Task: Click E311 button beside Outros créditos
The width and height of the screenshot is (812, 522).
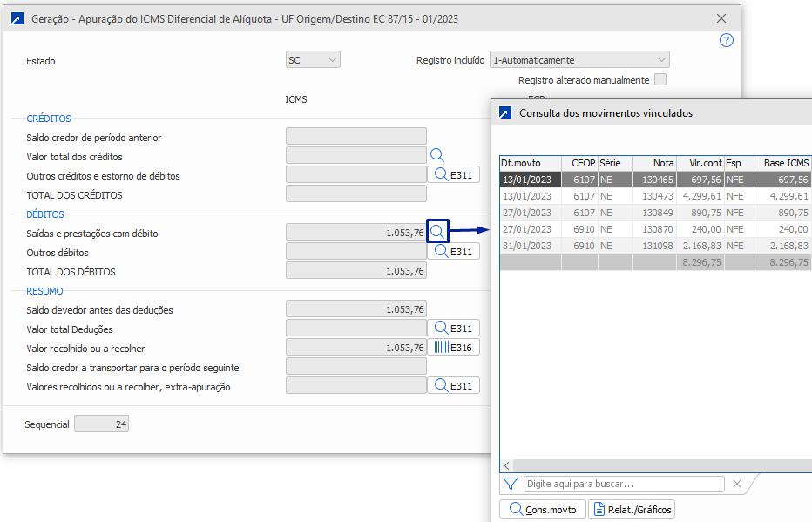Action: coord(453,175)
